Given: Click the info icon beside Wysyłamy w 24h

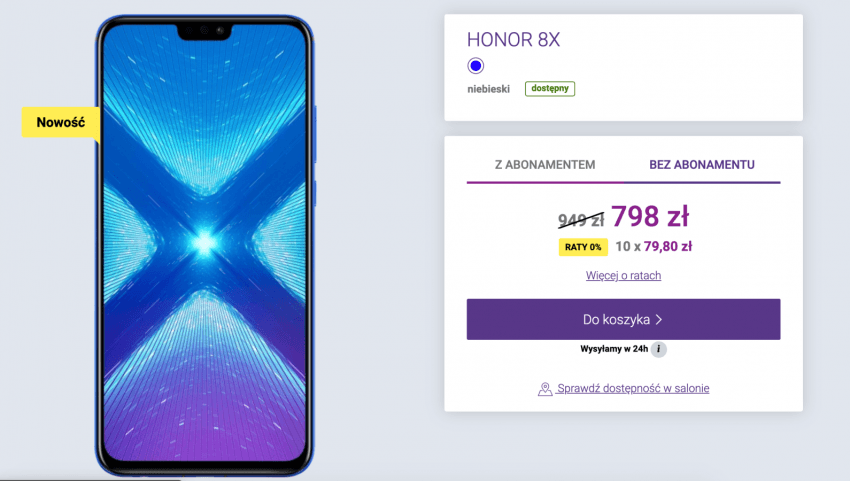Looking at the screenshot, I should (658, 349).
